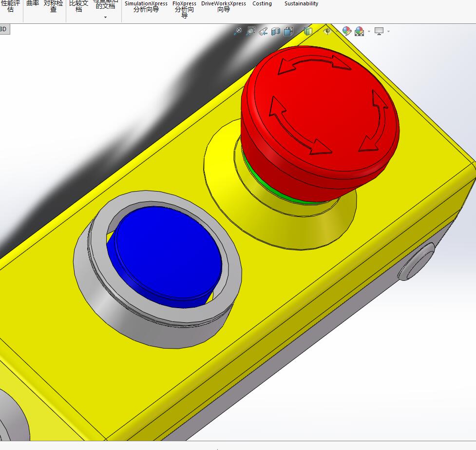476x450 pixels.
Task: Run 性能评估 performance evaluation
Action: tap(10, 6)
